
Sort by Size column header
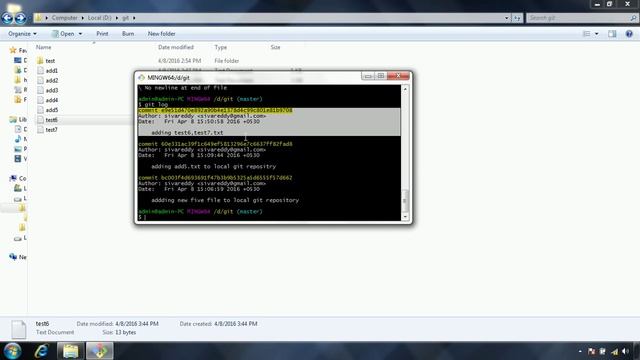(276, 47)
